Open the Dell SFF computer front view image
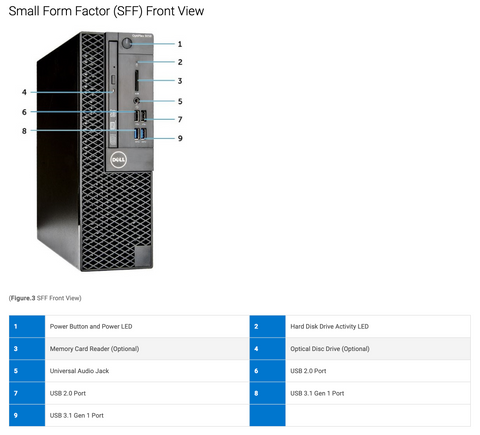This screenshot has height=435, width=480. [x=103, y=152]
